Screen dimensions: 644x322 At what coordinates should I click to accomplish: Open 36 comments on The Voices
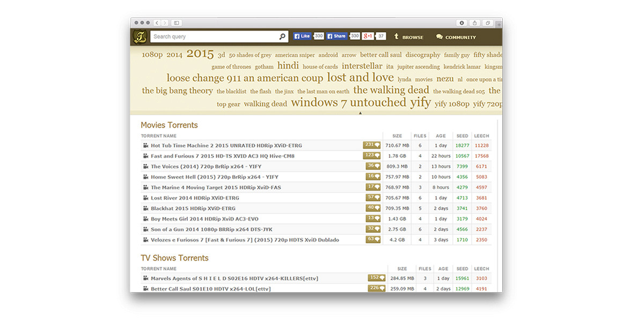pyautogui.click(x=374, y=166)
